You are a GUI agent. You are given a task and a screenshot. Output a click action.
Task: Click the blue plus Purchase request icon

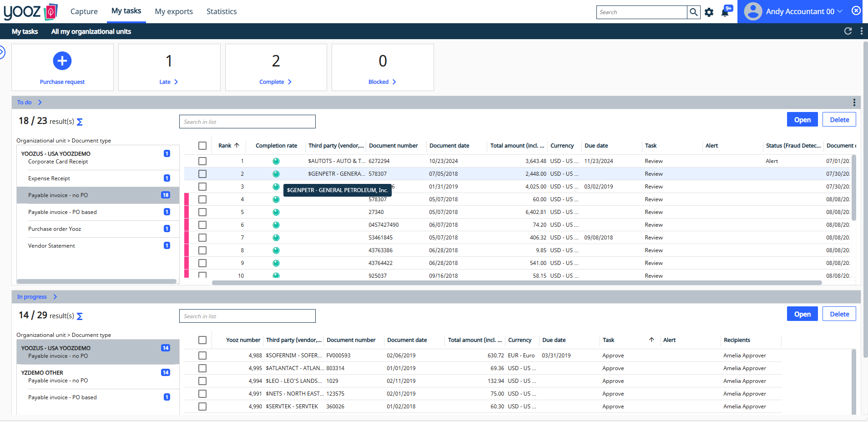[62, 61]
